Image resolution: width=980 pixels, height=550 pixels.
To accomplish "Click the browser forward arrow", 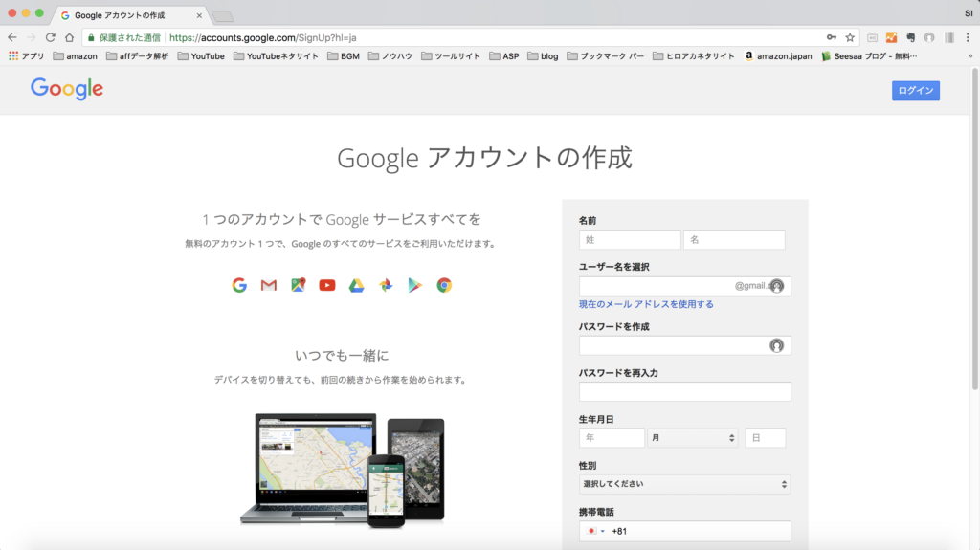I will point(32,37).
